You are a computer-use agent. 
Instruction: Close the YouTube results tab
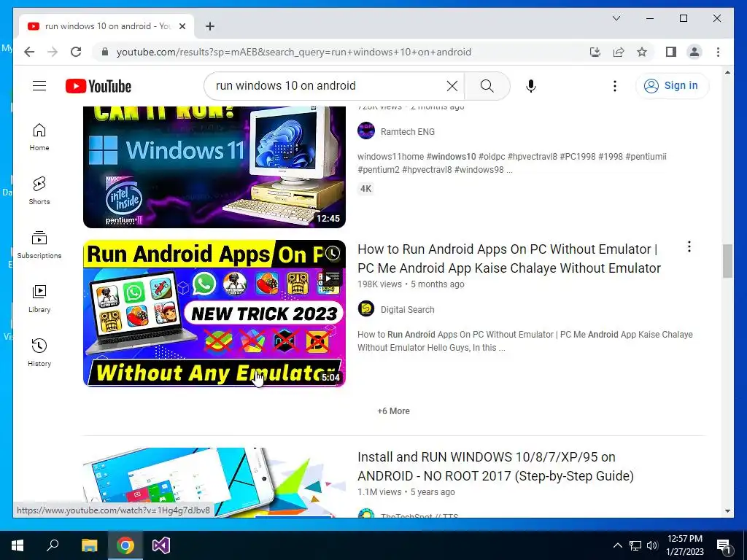(182, 26)
